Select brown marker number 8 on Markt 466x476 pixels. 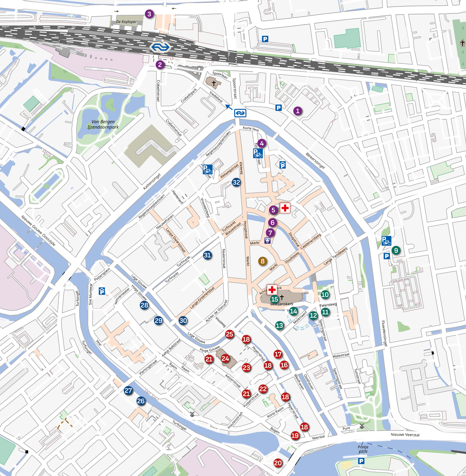[262, 261]
